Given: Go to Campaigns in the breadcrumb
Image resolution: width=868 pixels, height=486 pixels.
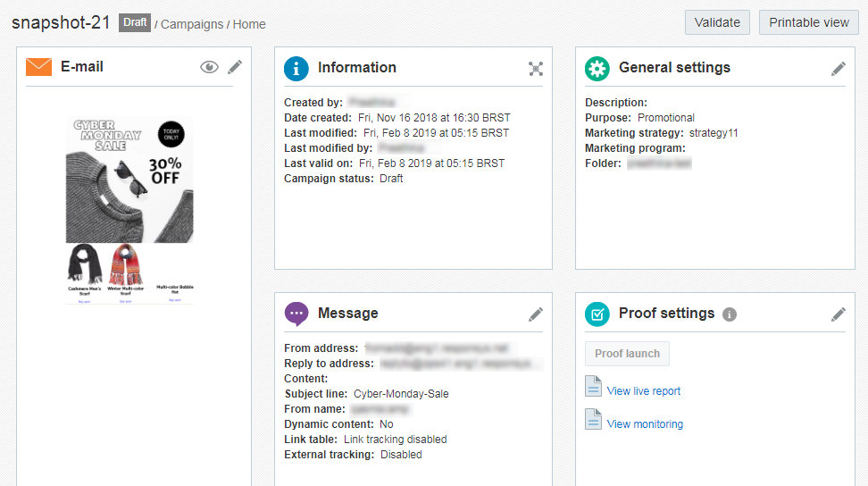Looking at the screenshot, I should (x=192, y=24).
